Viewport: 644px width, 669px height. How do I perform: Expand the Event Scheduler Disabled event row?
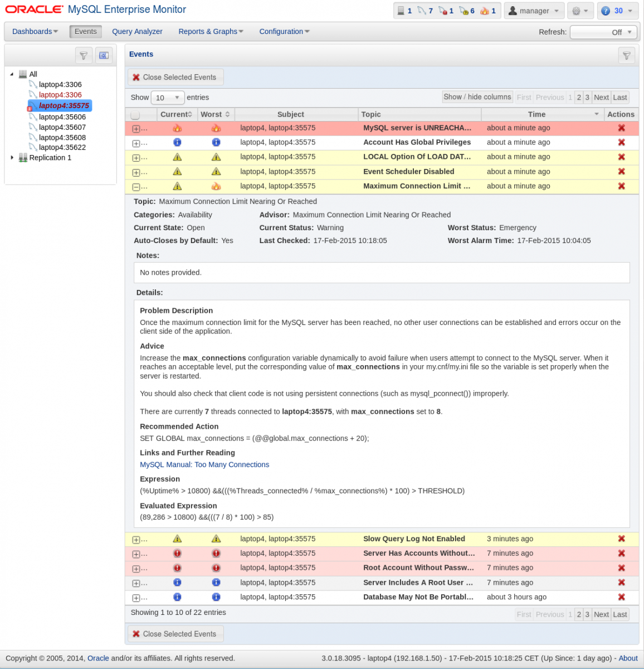tap(136, 172)
